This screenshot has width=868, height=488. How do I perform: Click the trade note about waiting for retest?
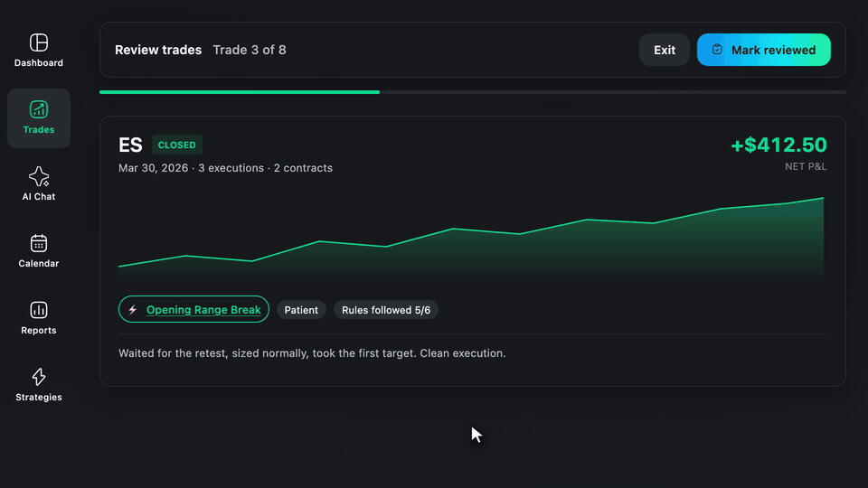(x=312, y=353)
